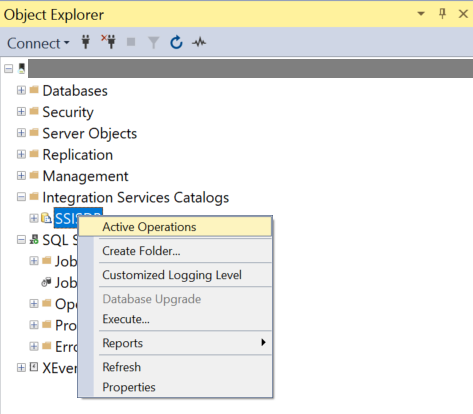The image size is (473, 414).
Task: Click the Management folder icon
Action: click(x=34, y=175)
